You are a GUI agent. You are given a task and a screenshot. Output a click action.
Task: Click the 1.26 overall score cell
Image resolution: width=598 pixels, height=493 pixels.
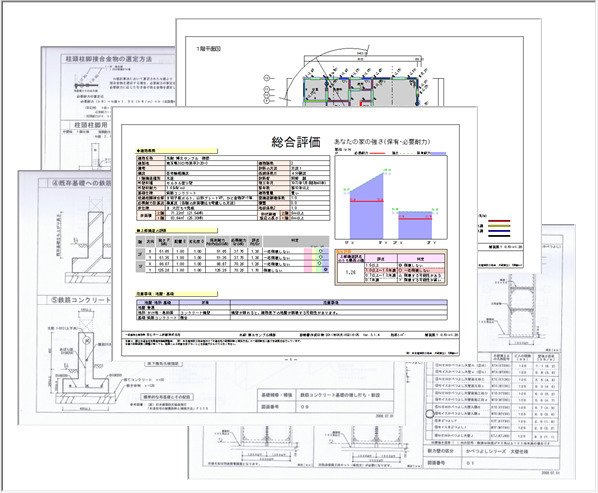pos(350,272)
